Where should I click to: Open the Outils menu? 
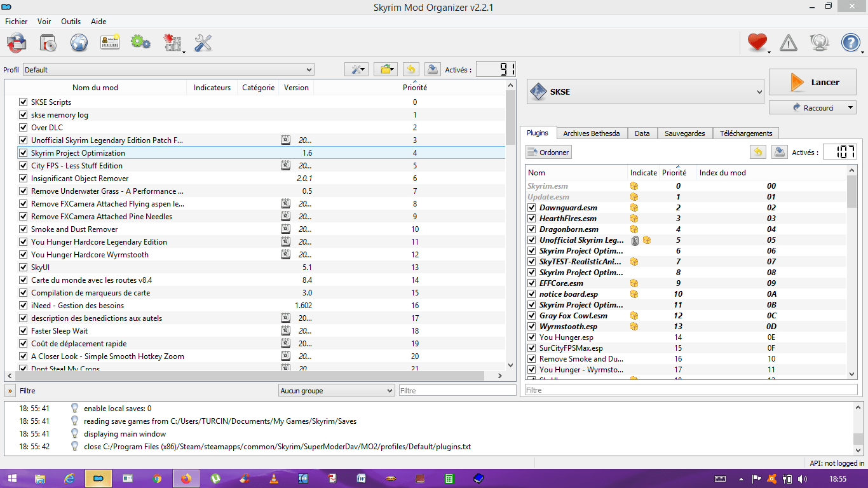click(x=71, y=21)
